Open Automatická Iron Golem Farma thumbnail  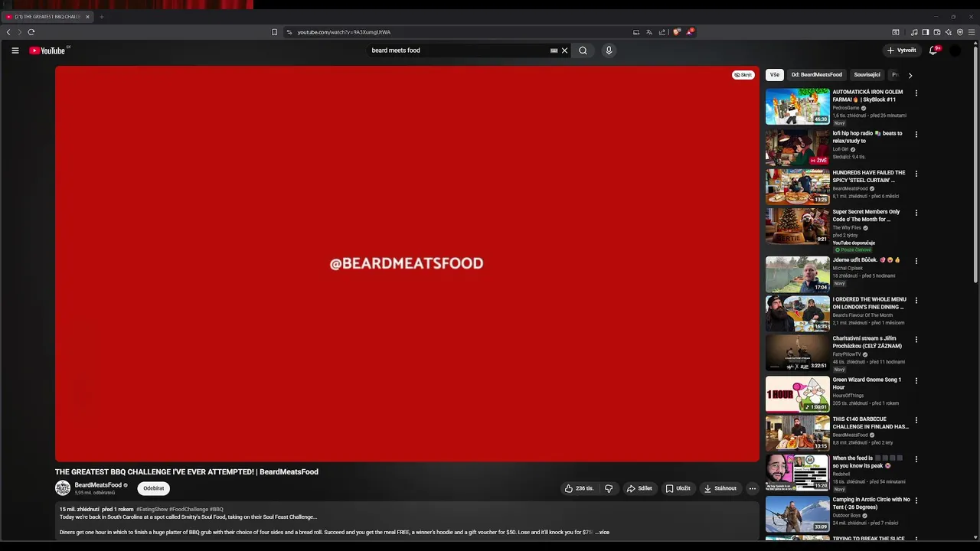797,106
